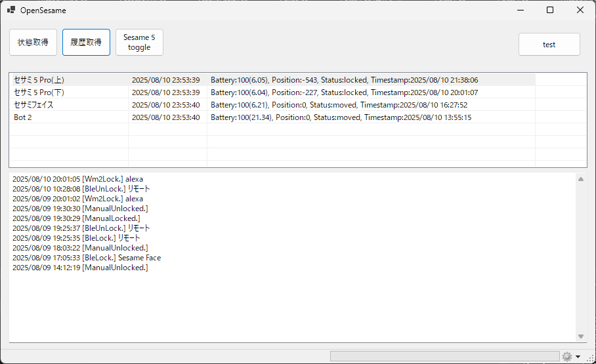Click the log line 2025/08/10 20:01:05 Wm2Lock alexa
The height and width of the screenshot is (364, 596).
tap(78, 179)
